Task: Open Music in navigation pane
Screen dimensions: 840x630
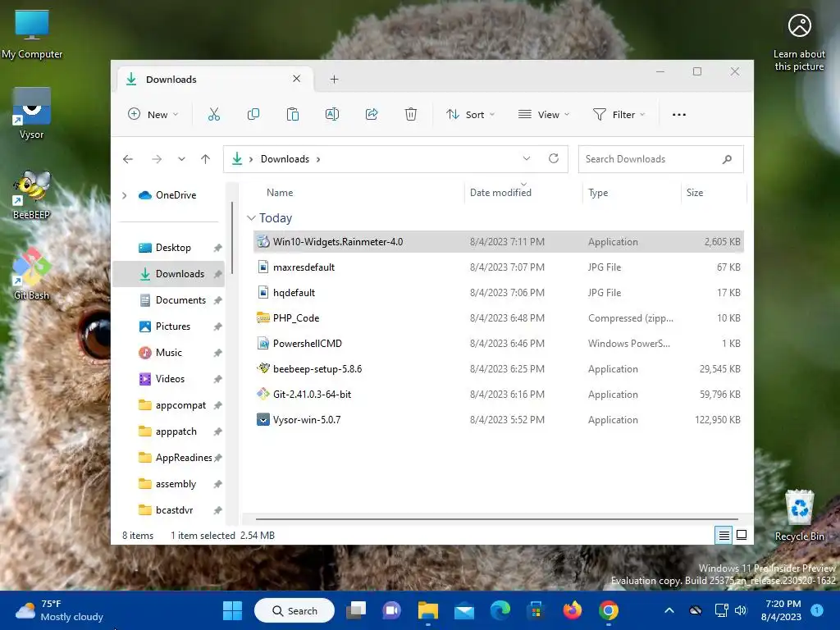Action: pos(169,353)
